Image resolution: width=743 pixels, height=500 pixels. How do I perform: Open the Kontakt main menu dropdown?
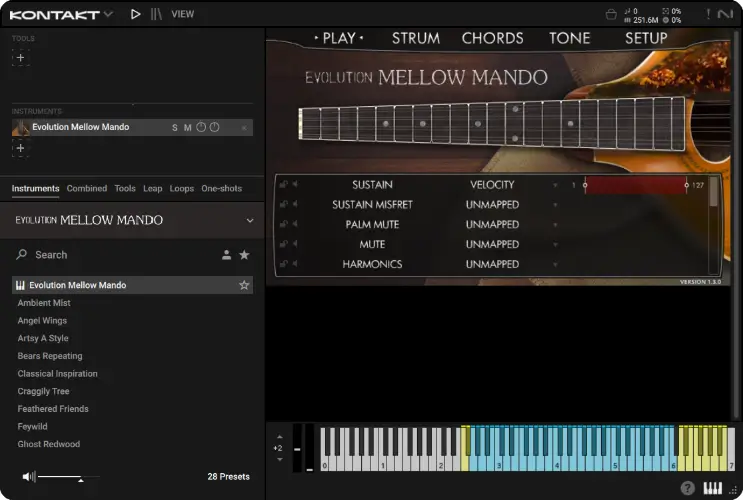(63, 14)
